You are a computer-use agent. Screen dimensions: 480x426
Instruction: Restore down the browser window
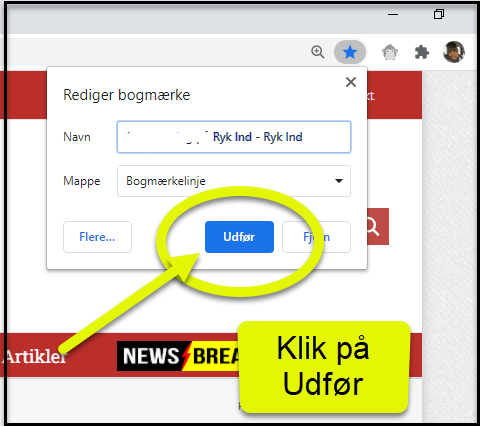pyautogui.click(x=439, y=14)
